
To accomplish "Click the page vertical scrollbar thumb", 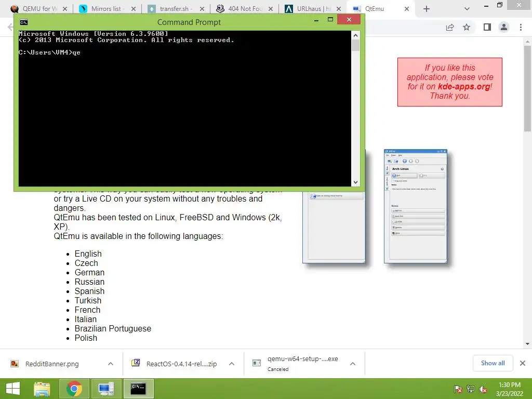I will (x=527, y=88).
